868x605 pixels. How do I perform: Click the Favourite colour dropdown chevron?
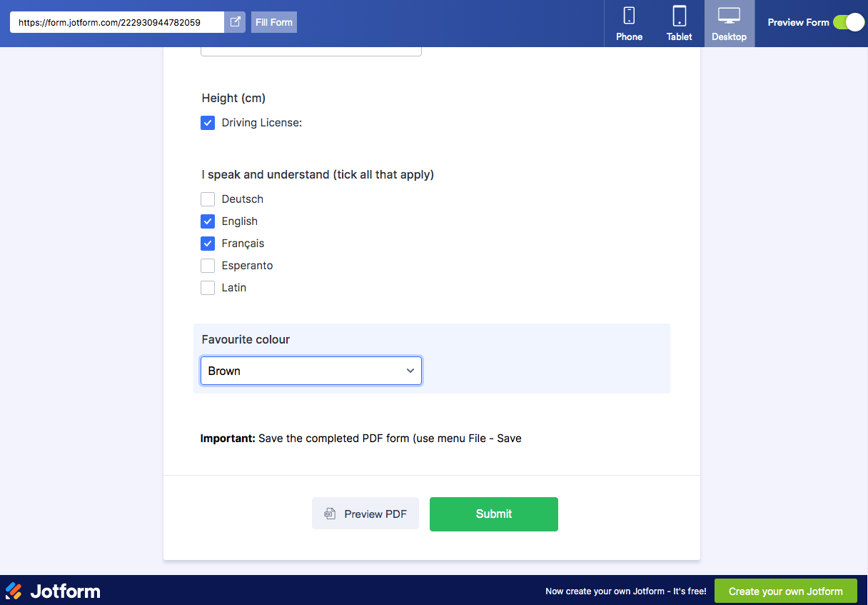410,371
